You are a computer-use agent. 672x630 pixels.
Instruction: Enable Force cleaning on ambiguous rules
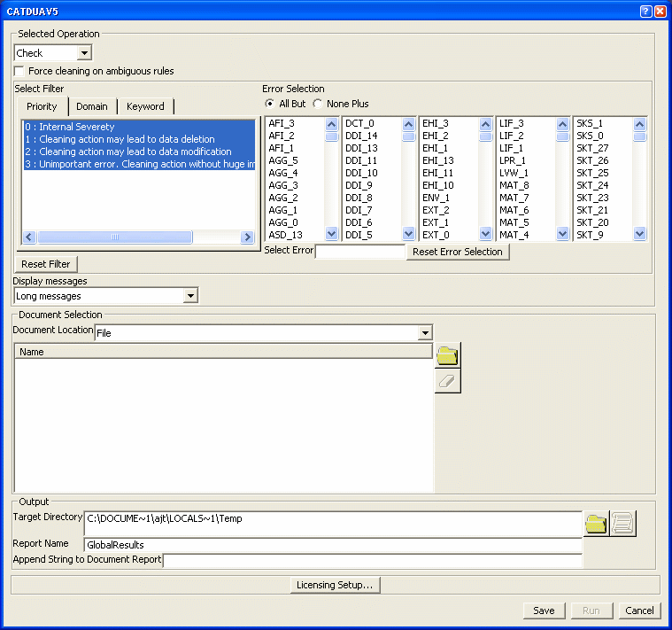[19, 71]
